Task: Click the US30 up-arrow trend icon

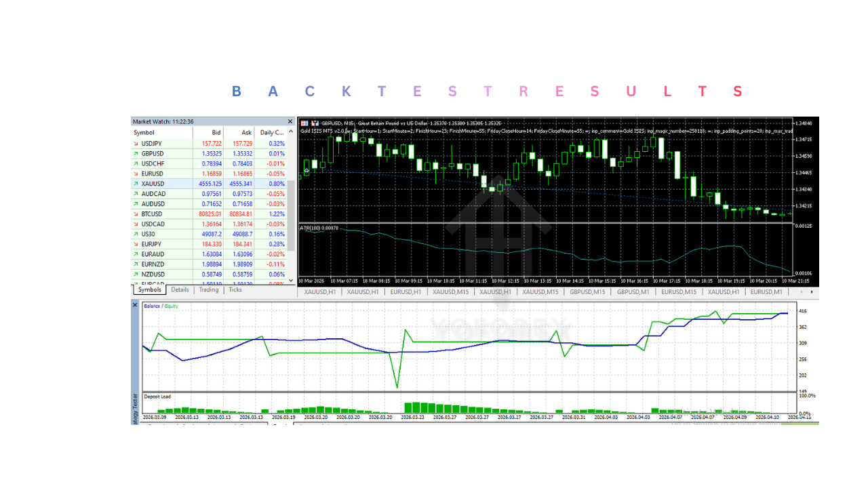Action: 136,234
